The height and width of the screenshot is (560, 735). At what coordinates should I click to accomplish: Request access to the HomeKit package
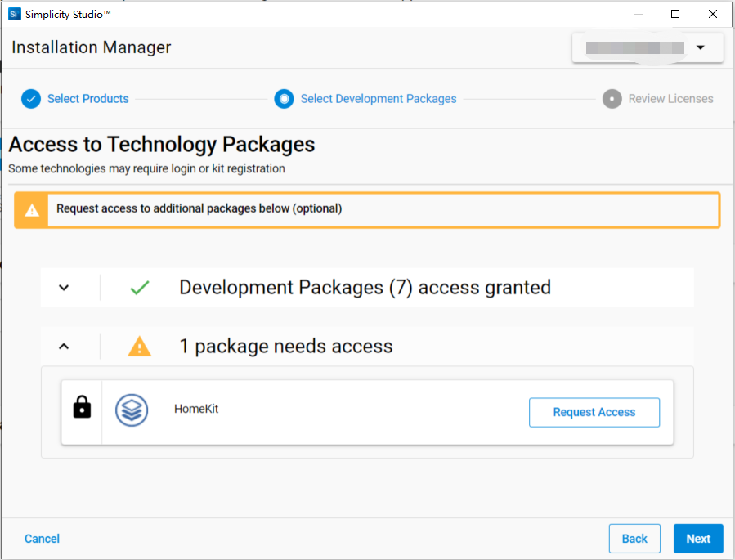coord(594,412)
